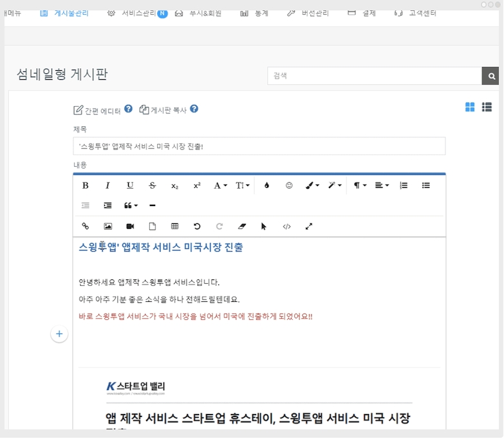Apply strikethrough formatting
Image resolution: width=504 pixels, height=439 pixels.
153,185
